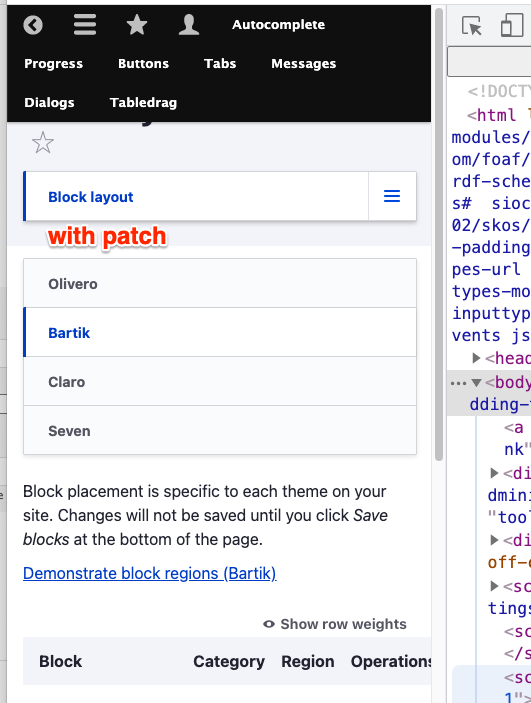Activate DevTools inspect element picker
Screen dimensions: 531x703
(x=471, y=26)
